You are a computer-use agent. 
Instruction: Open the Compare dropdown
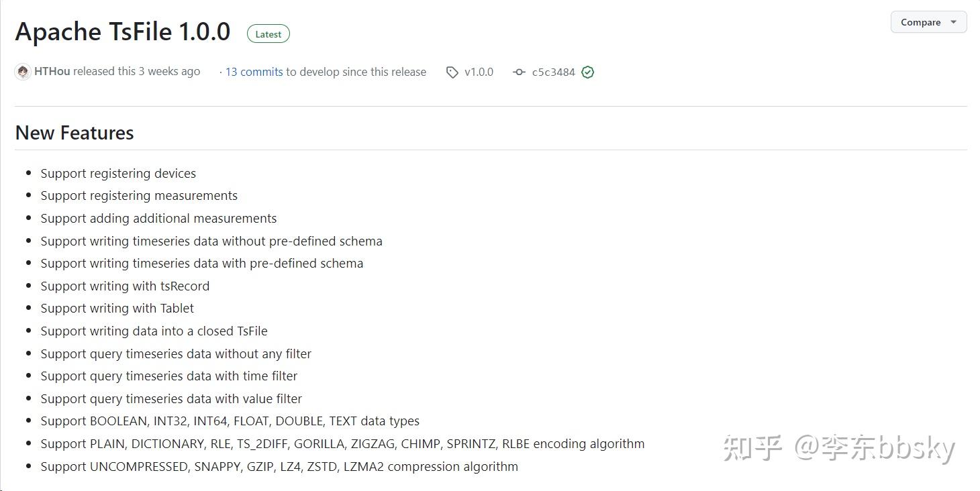(928, 22)
